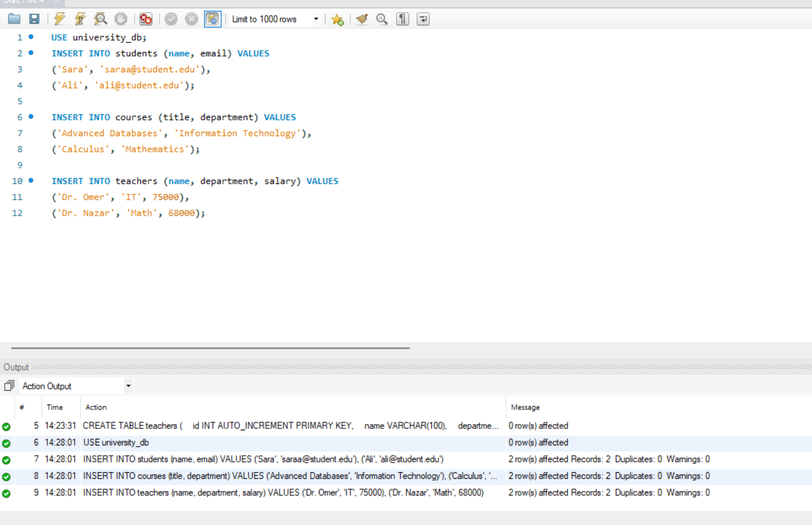This screenshot has height=525, width=812.
Task: Click the statement marker dot on line 10
Action: [31, 180]
